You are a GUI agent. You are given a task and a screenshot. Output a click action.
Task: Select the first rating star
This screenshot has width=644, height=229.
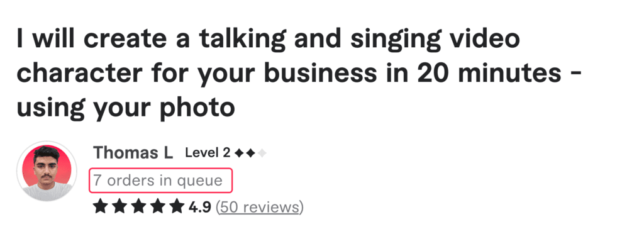(100, 206)
